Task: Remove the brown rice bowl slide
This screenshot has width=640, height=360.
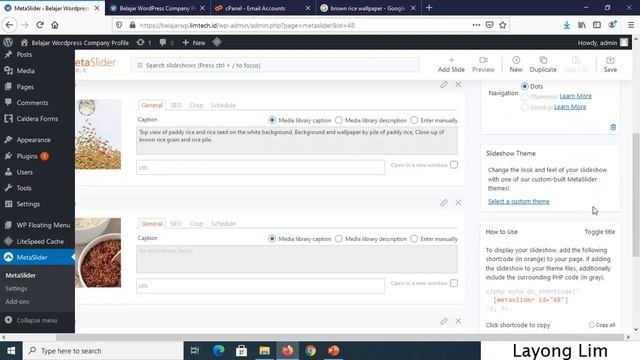Action: pos(458,203)
